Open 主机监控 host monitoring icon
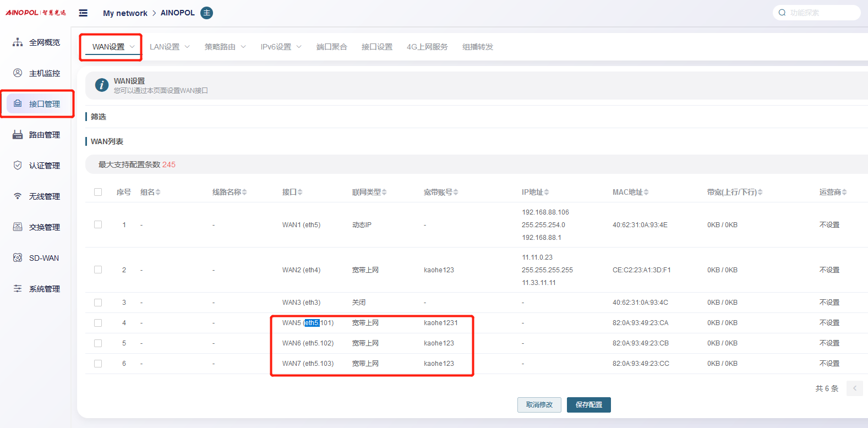The image size is (868, 428). click(18, 73)
